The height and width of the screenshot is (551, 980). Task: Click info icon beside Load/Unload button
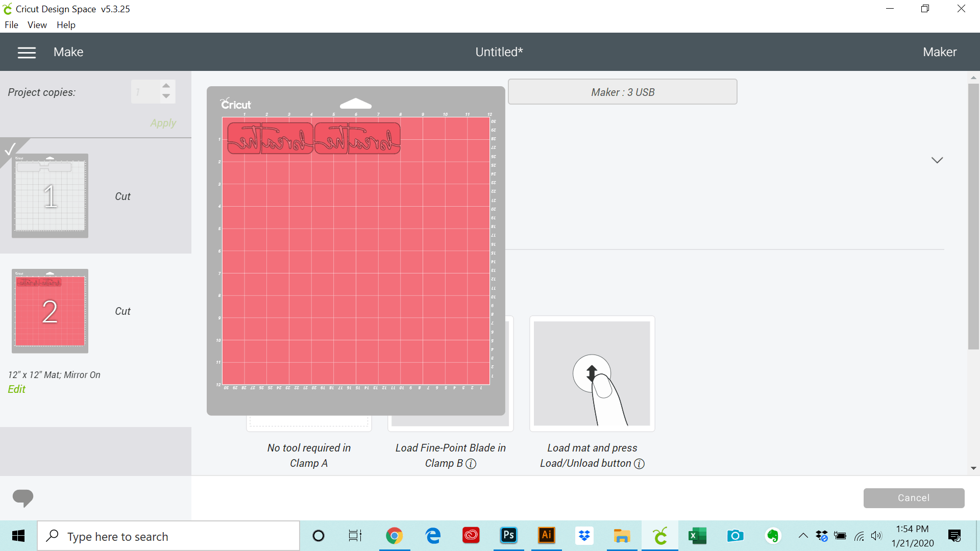coord(639,464)
